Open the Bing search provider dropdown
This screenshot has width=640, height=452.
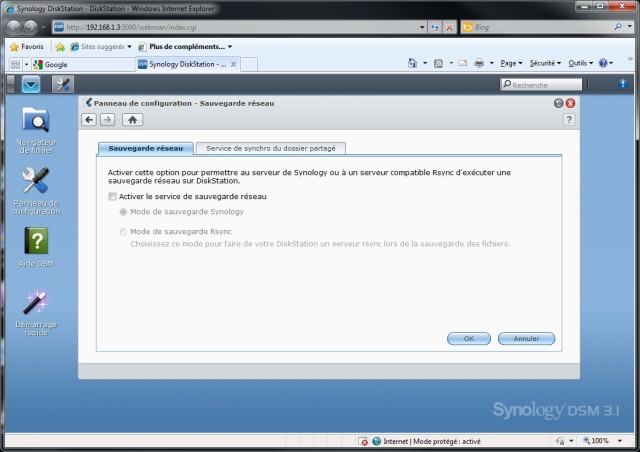(x=630, y=27)
